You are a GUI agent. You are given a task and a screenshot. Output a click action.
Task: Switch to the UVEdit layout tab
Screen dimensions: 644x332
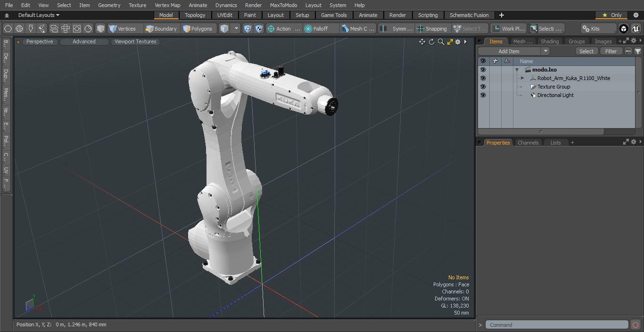[225, 15]
